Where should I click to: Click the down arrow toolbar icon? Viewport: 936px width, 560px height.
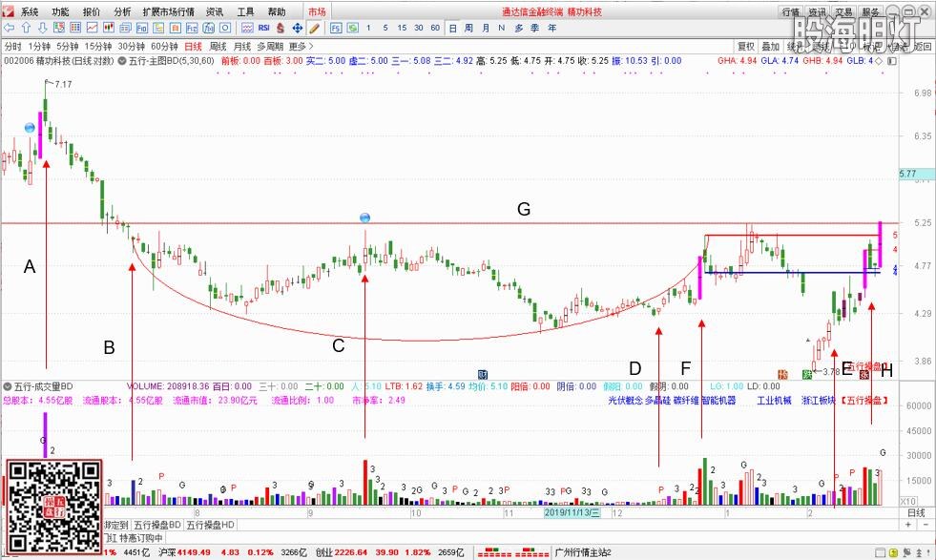(42, 28)
